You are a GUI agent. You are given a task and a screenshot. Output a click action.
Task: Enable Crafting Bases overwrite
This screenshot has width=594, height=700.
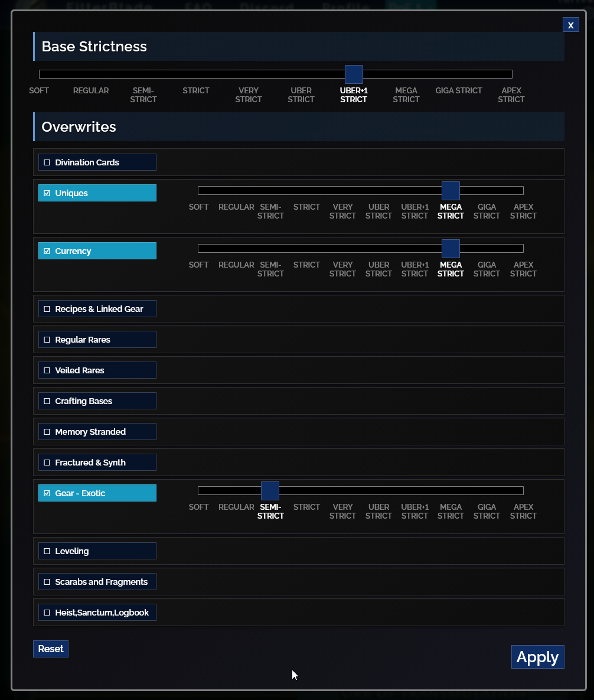point(47,401)
